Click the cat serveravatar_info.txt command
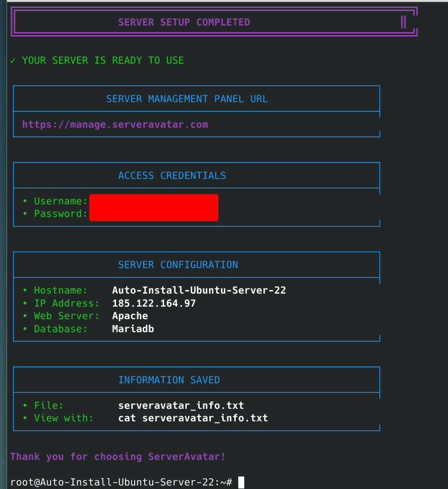448x489 pixels. pyautogui.click(x=193, y=418)
